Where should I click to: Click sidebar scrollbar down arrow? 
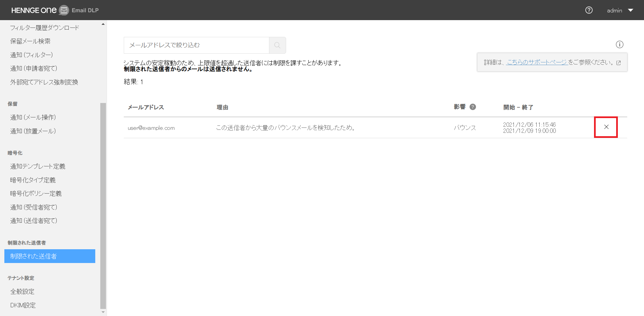103,312
